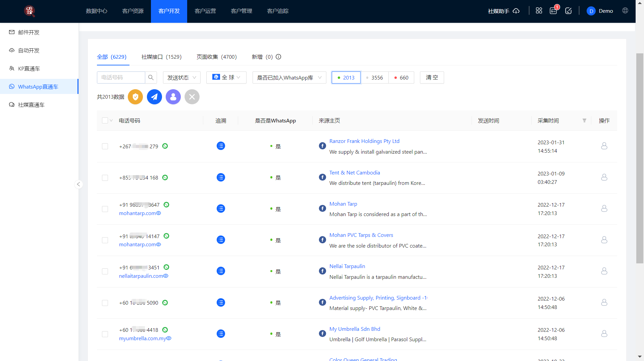Collapse the left sidebar with arrow handle
Screen dimensions: 644x361
click(78, 184)
